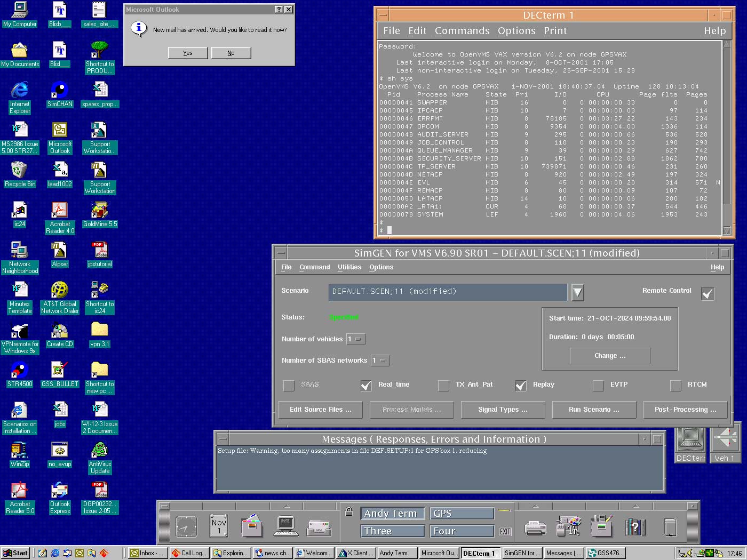Open the clock icon in CDE panel
Screen dimensions: 747x560
pyautogui.click(x=186, y=526)
